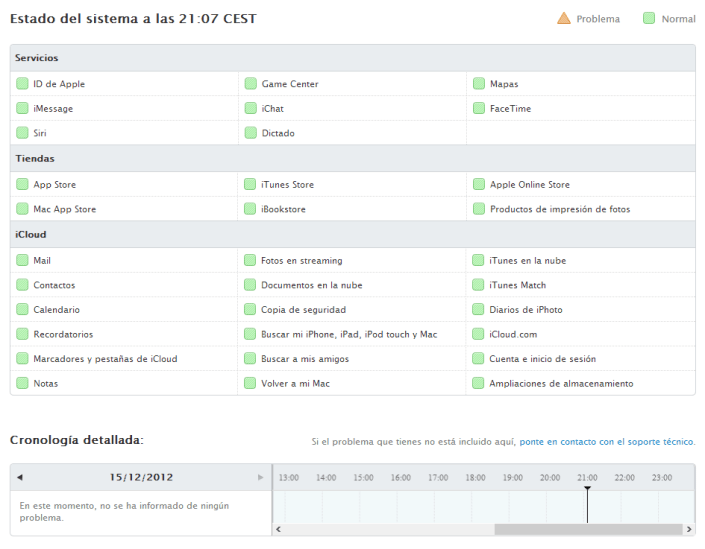Image resolution: width=705 pixels, height=549 pixels.
Task: Go to previous day in timeline
Action: tap(19, 477)
